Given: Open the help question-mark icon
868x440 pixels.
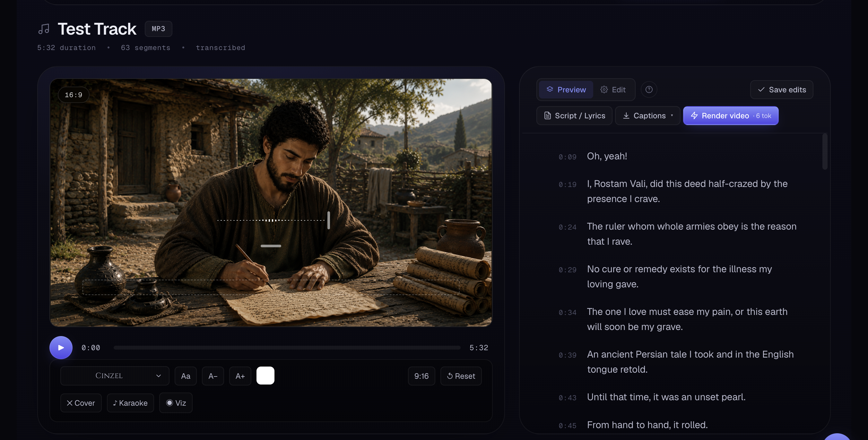Looking at the screenshot, I should pyautogui.click(x=649, y=89).
